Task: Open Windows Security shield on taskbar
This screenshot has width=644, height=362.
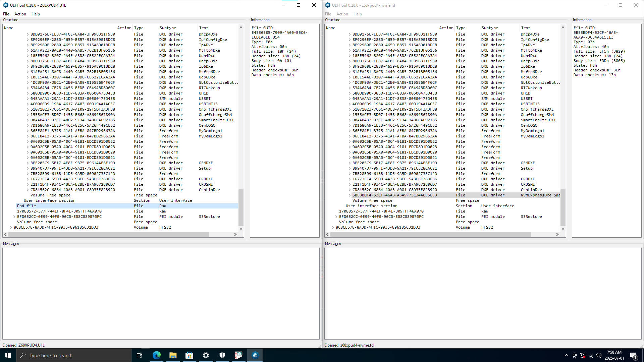Action: click(x=222, y=355)
